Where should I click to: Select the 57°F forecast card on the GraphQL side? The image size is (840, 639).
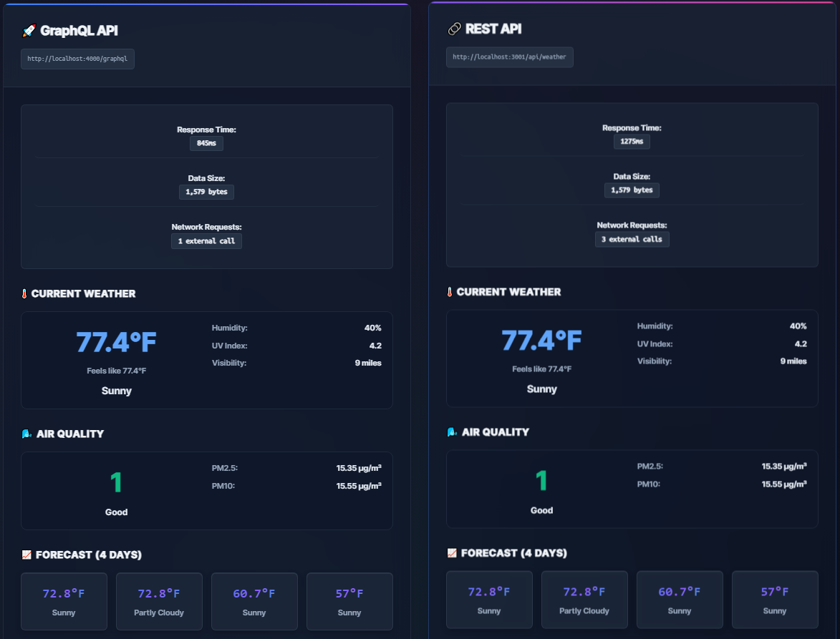[x=349, y=601]
